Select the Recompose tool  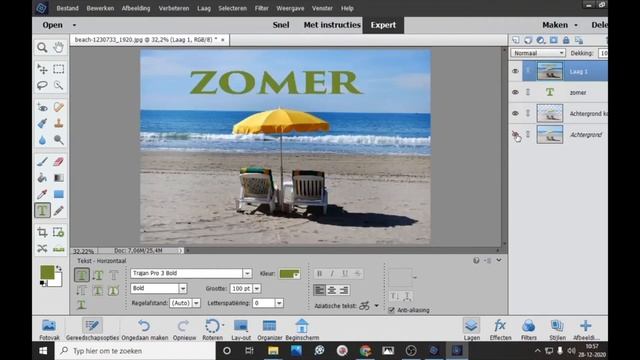pos(58,232)
